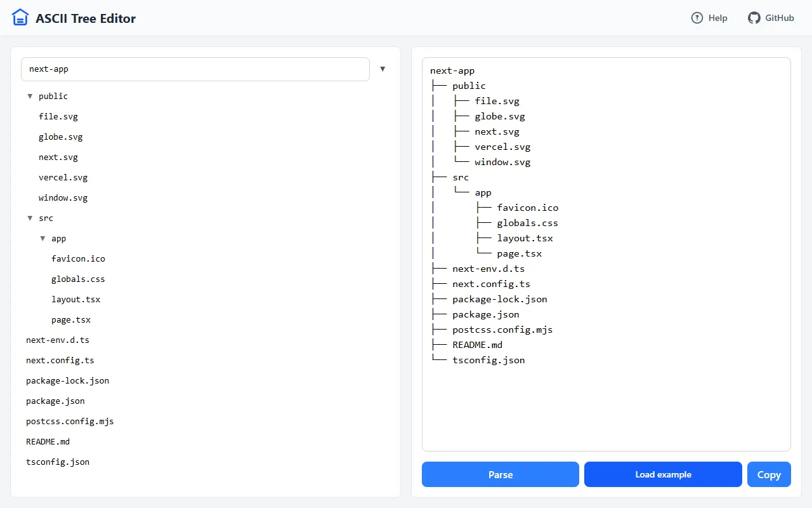Select favicon.ico in the tree panel
Image resolution: width=812 pixels, height=508 pixels.
point(78,259)
